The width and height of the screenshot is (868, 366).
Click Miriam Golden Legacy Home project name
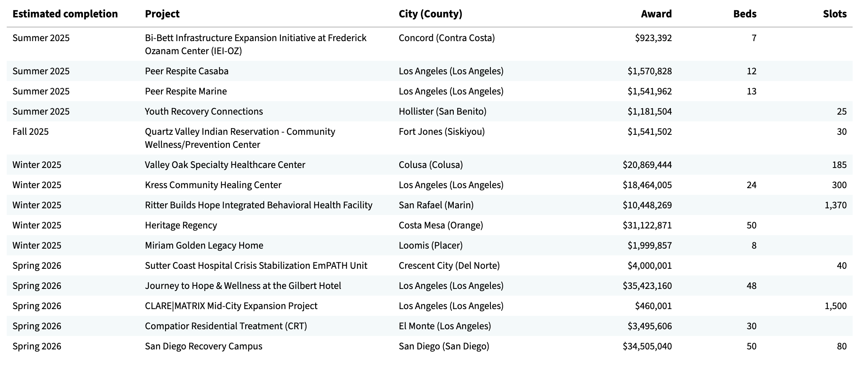pyautogui.click(x=204, y=245)
